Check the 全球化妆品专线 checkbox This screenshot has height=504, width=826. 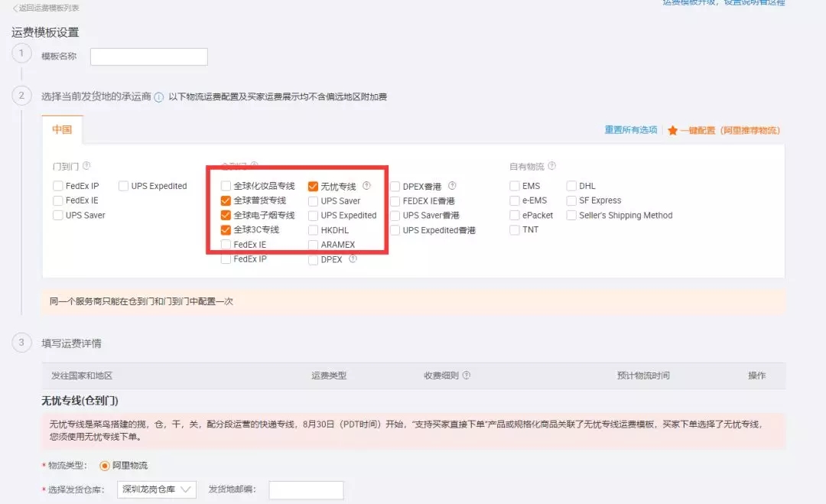point(226,186)
